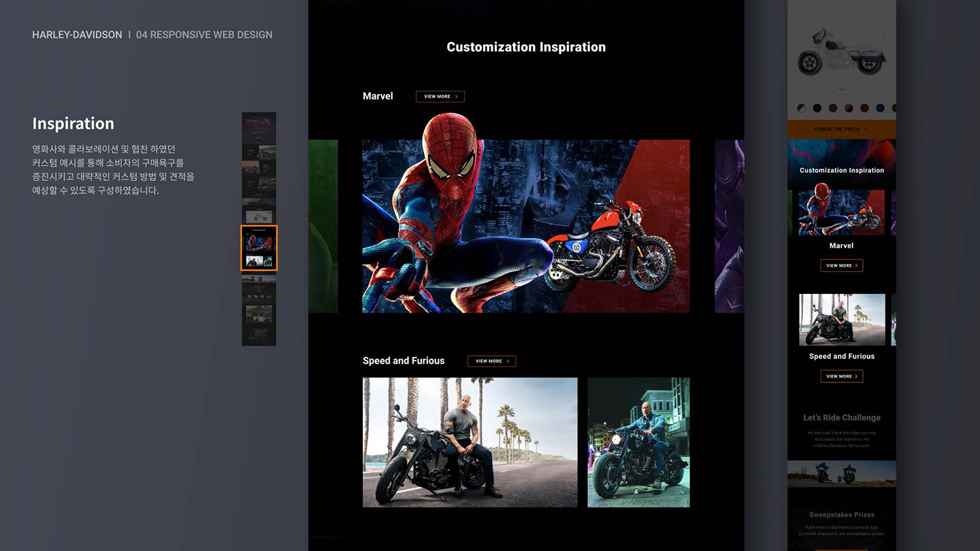The image size is (980, 551).
Task: Click the Sweepstakes Prizes heading
Action: click(x=841, y=515)
